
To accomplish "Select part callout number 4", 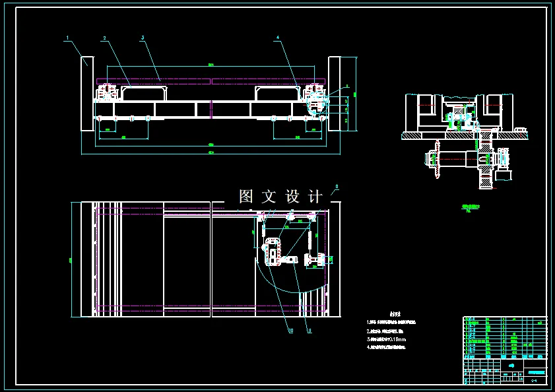I will pos(278,38).
